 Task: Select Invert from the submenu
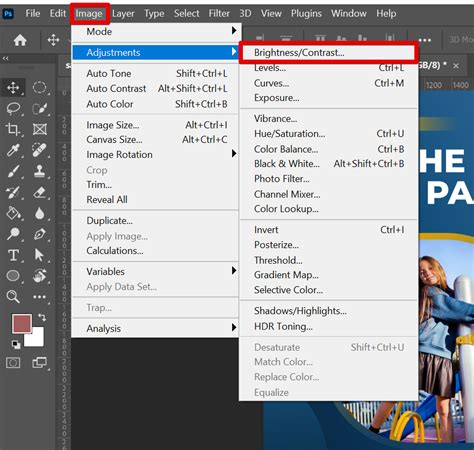pyautogui.click(x=329, y=230)
